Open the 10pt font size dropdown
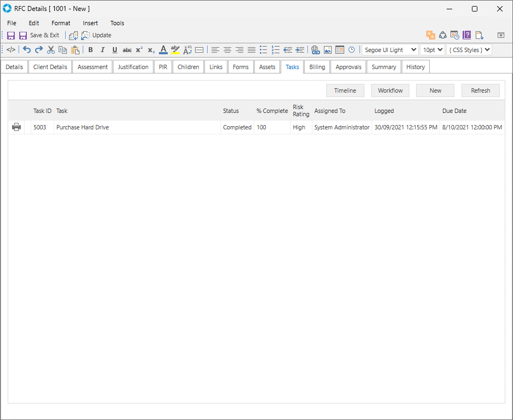The height and width of the screenshot is (420, 513). (432, 50)
